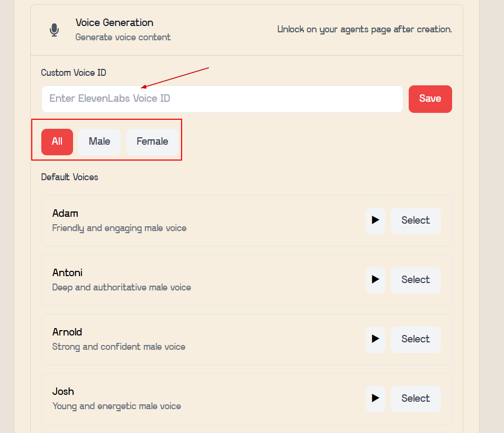This screenshot has width=504, height=433.
Task: Select the All voices filter
Action: pyautogui.click(x=57, y=142)
